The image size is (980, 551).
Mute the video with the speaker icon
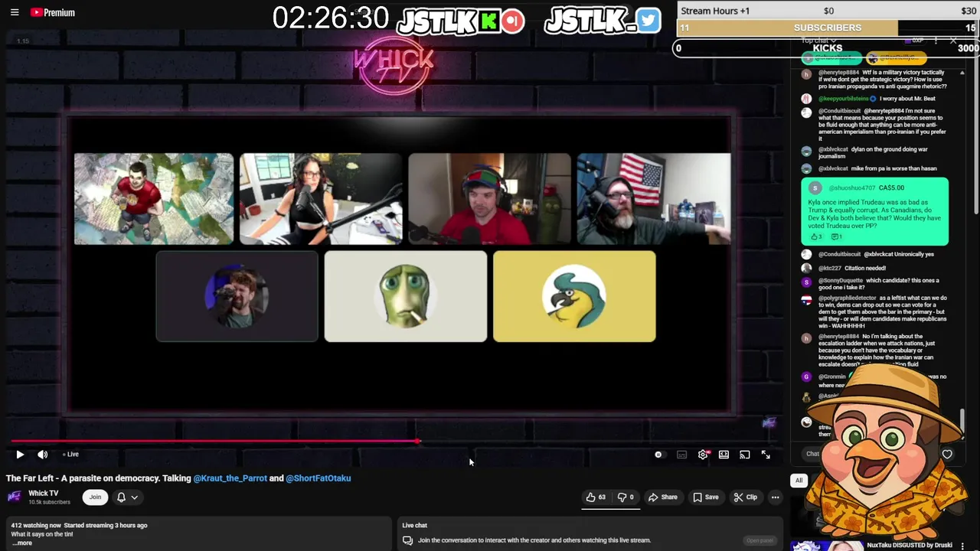point(43,455)
